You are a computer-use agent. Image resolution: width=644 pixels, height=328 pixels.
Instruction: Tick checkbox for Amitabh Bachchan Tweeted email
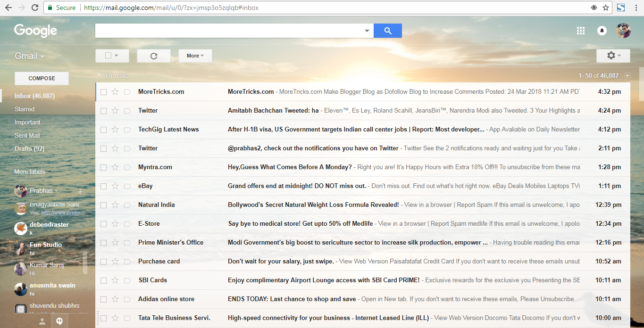coord(103,111)
